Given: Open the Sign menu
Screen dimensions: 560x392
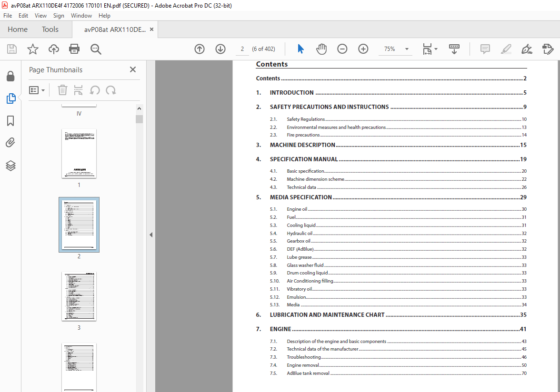Looking at the screenshot, I should click(59, 16).
